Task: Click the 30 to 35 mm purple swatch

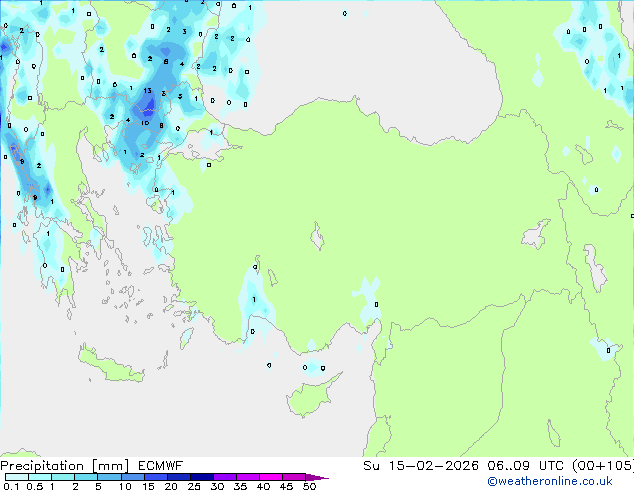Action: pos(224,477)
